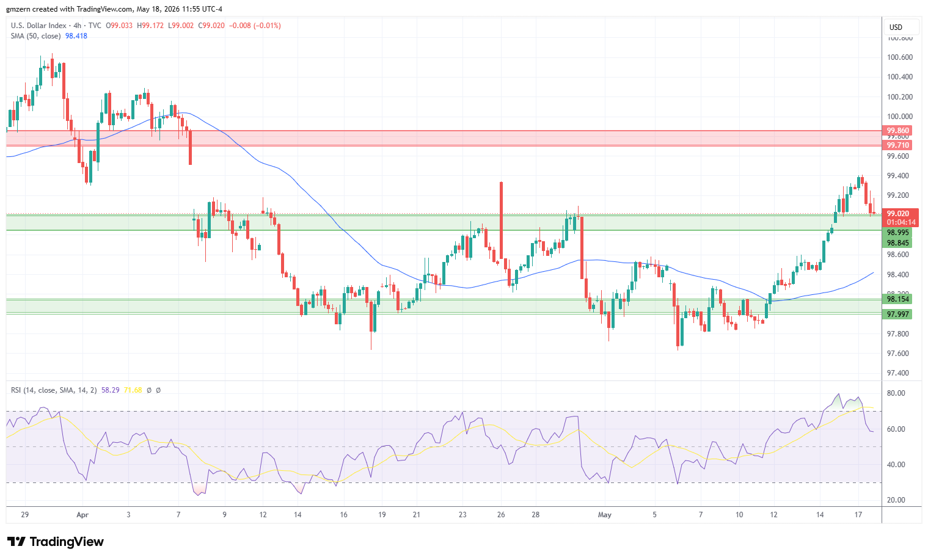
Task: Click the RSI moving average value 71.68
Action: [x=133, y=390]
